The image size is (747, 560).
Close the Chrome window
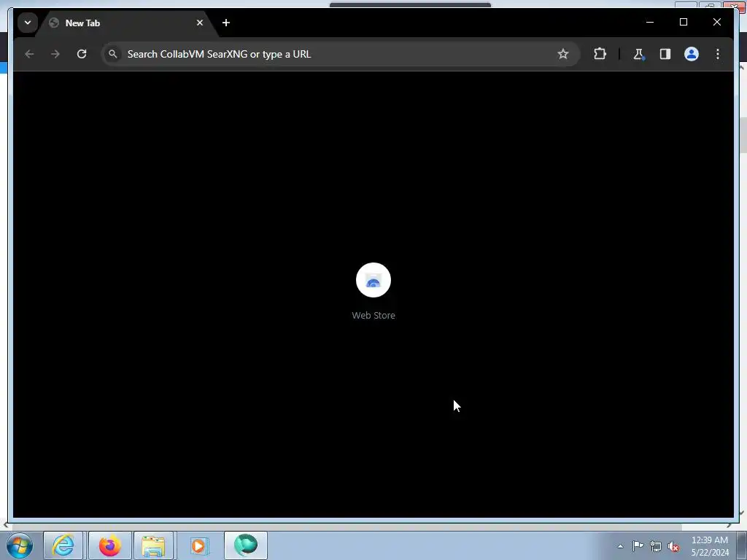tap(716, 22)
